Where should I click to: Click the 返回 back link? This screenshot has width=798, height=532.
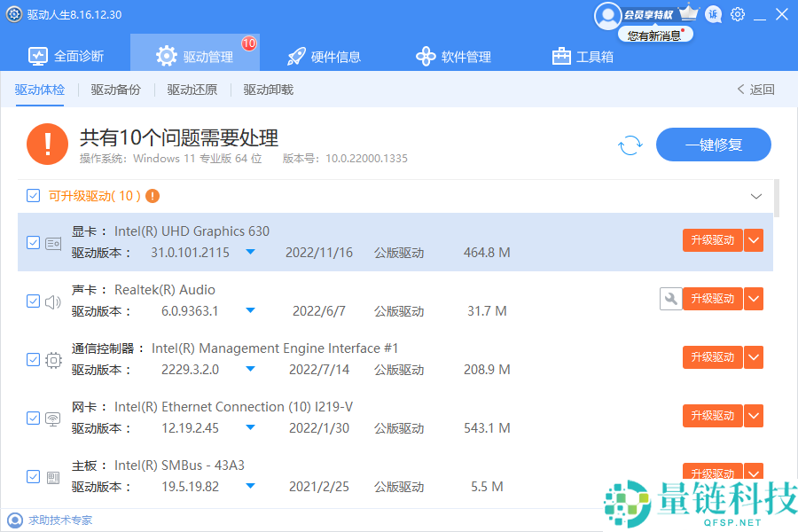click(x=755, y=90)
